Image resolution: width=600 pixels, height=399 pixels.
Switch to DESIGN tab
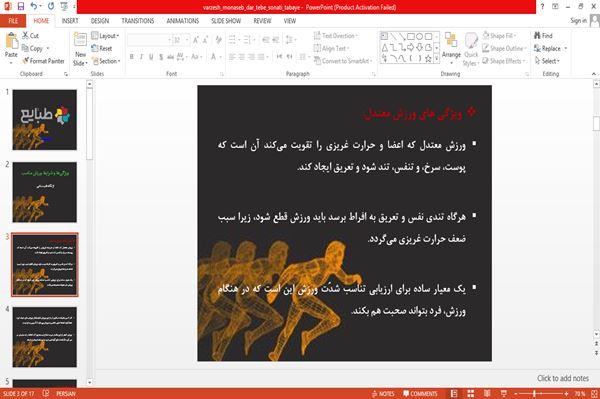point(100,21)
